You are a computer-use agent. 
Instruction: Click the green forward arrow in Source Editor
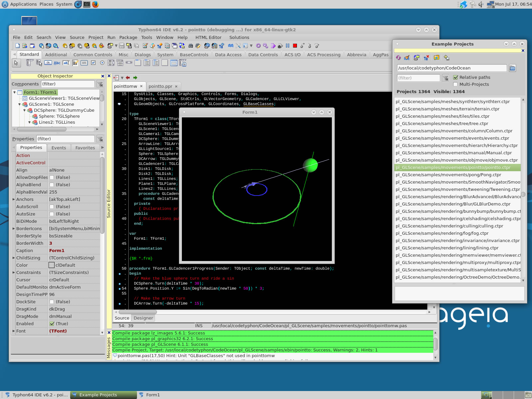(x=135, y=77)
